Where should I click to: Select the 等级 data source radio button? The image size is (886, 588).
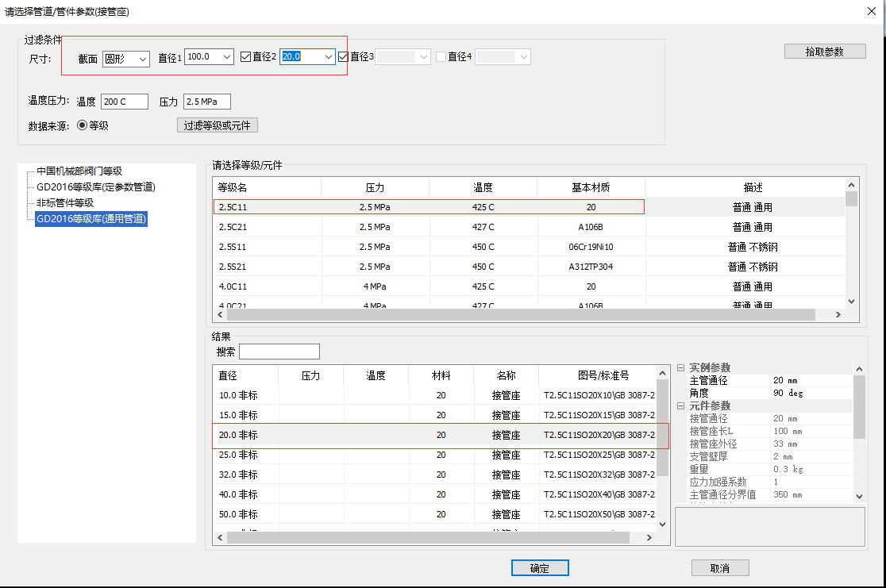[x=83, y=125]
